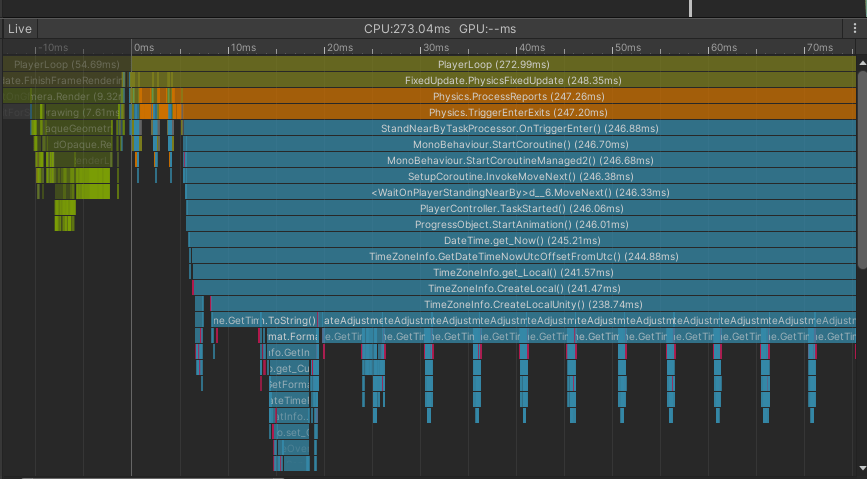
Task: Select the FinishFrameRendering previous frame bar
Action: coord(64,80)
